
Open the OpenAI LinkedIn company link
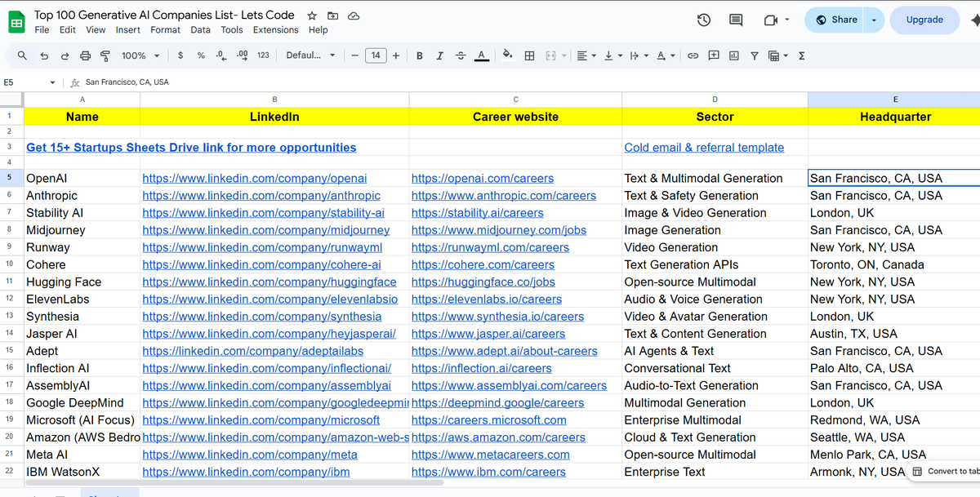click(x=255, y=178)
